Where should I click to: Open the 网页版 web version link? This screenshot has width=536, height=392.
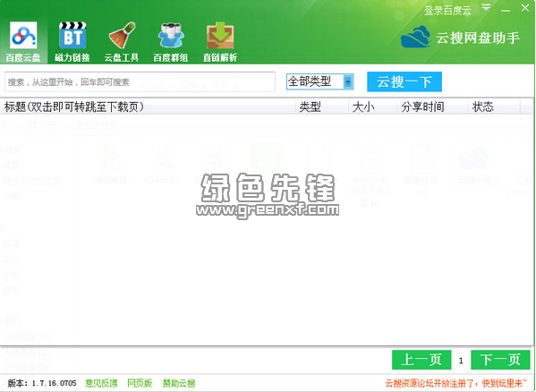coord(140,383)
